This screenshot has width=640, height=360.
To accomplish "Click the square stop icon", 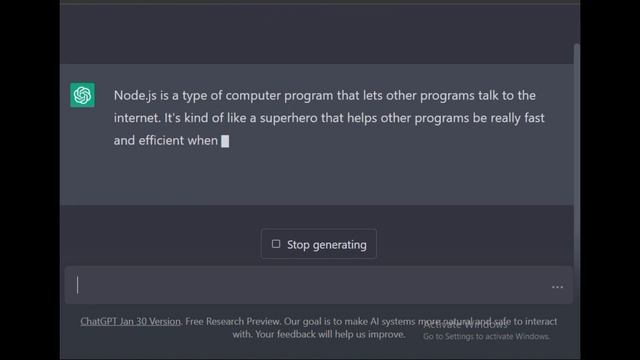I will pyautogui.click(x=276, y=244).
